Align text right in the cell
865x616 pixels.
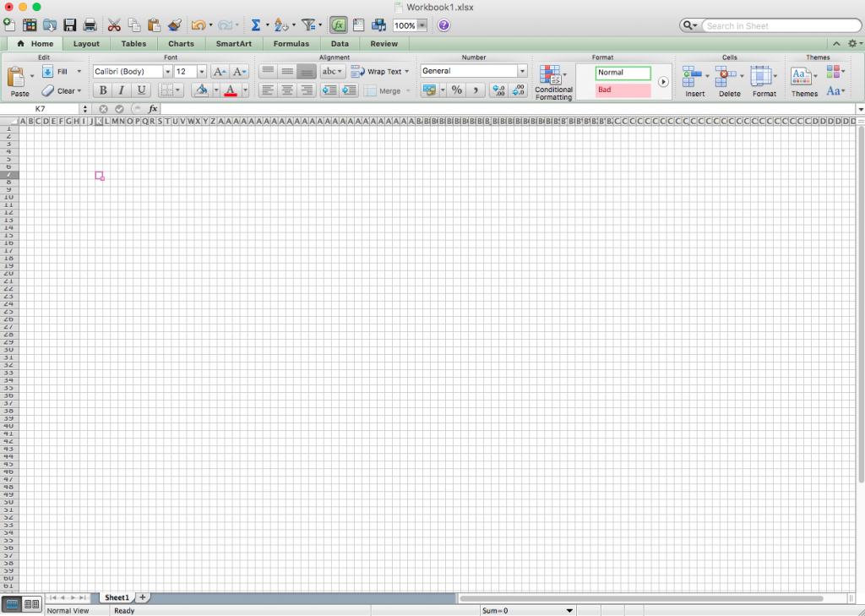pyautogui.click(x=307, y=90)
